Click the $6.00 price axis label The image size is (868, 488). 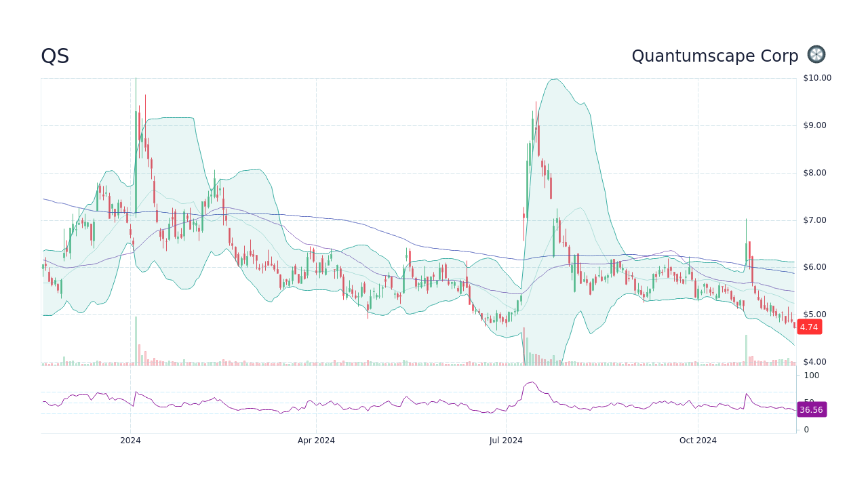(x=814, y=267)
